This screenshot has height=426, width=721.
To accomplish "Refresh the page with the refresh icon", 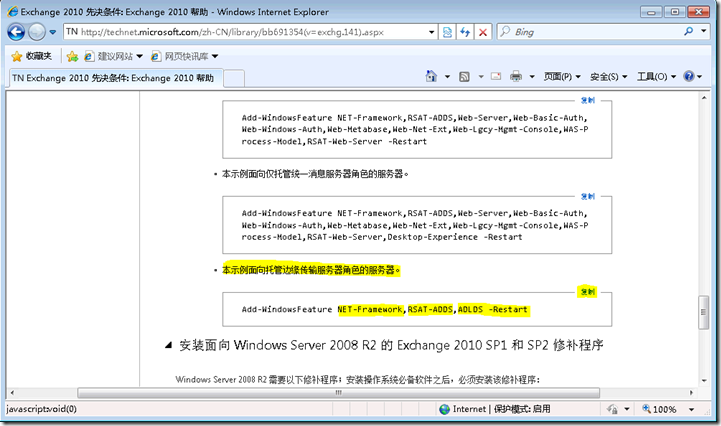I will coord(465,32).
